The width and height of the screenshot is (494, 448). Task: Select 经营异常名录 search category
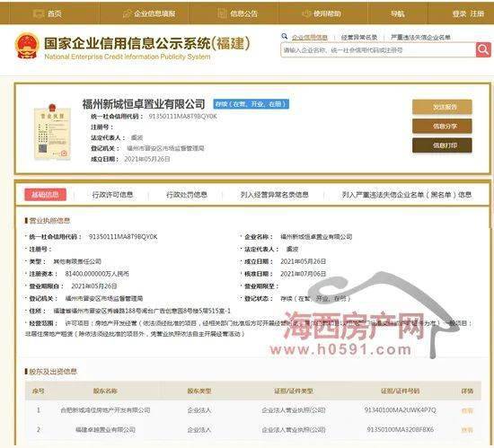[359, 37]
